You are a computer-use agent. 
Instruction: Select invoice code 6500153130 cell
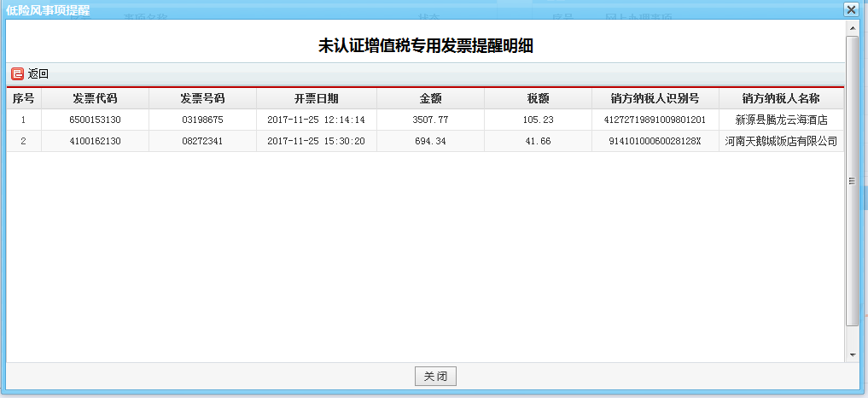click(95, 120)
